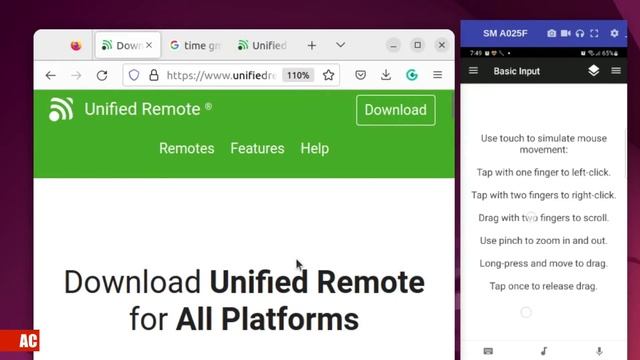The width and height of the screenshot is (640, 360).
Task: Click the Firefox logo icon in the tab bar
Action: click(x=76, y=45)
